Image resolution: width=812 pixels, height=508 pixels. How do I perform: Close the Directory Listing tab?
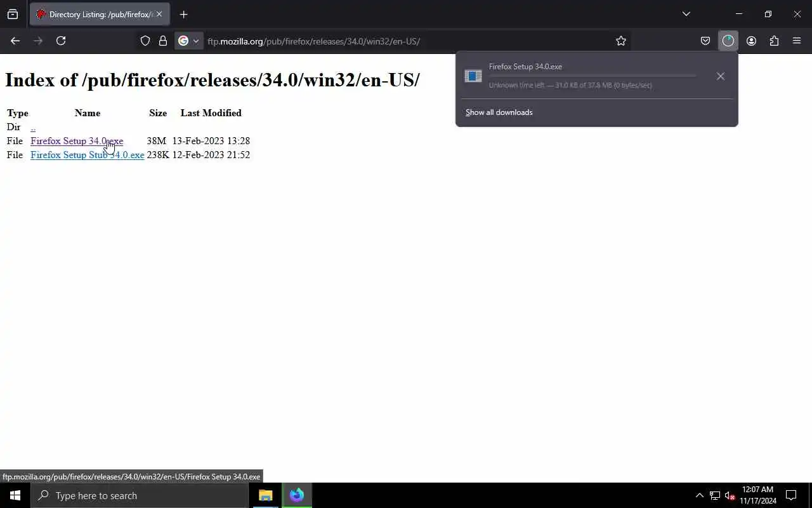coord(159,14)
